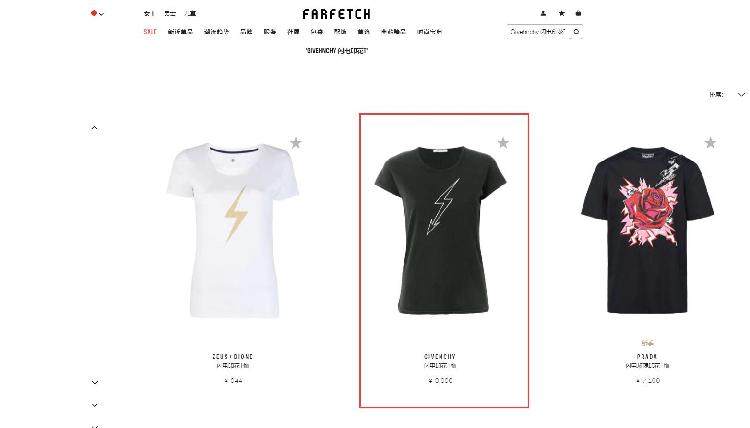Open the Prada brand name link
Viewport: 750px width, 428px height.
647,356
